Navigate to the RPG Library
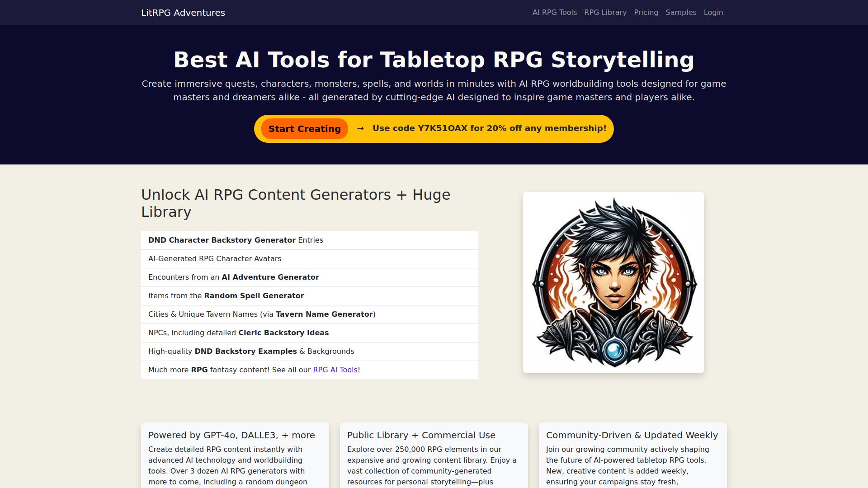The image size is (868, 488). [605, 12]
